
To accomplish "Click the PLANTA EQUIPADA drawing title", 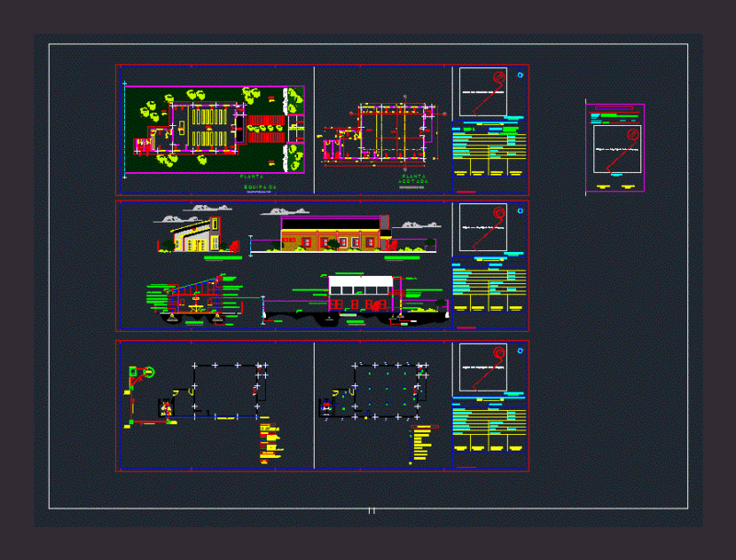I will (x=258, y=182).
